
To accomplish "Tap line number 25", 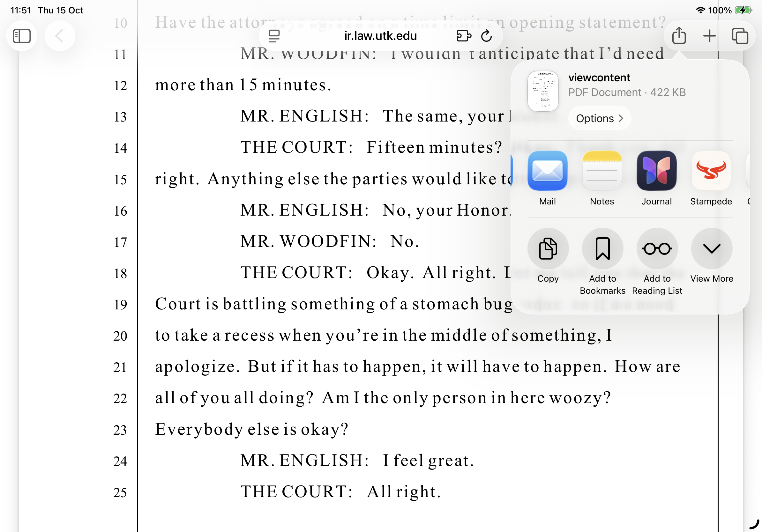I will (x=120, y=492).
